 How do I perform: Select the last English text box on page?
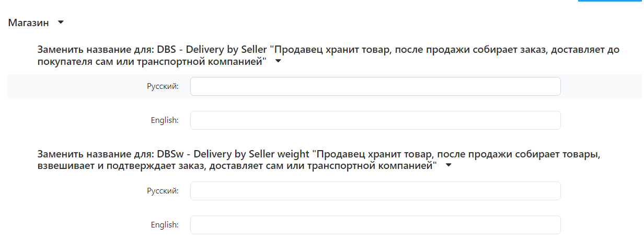[375, 225]
